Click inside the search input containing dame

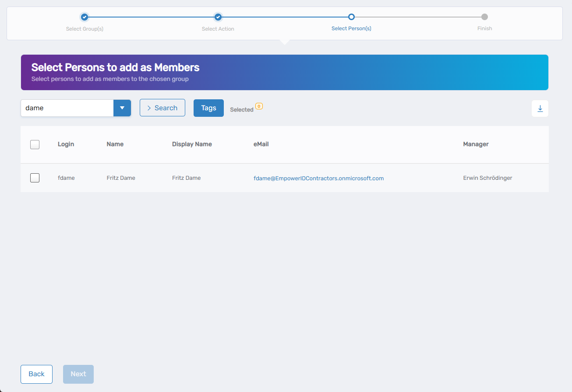66,107
